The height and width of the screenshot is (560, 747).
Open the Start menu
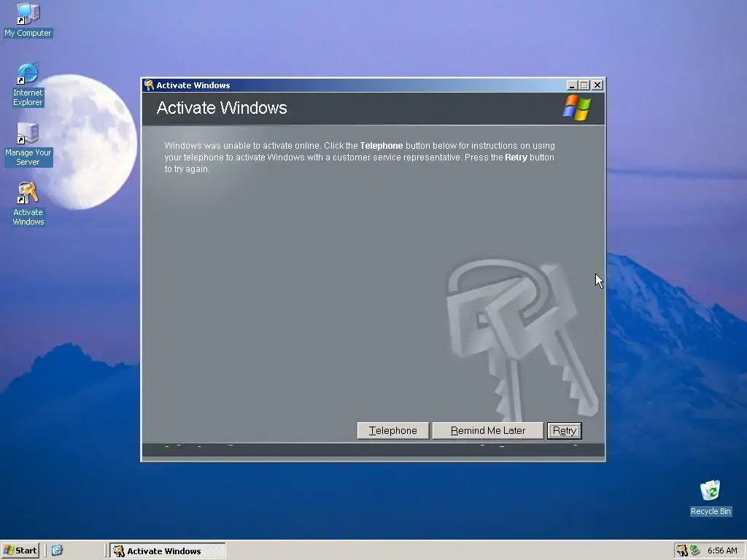(20, 551)
